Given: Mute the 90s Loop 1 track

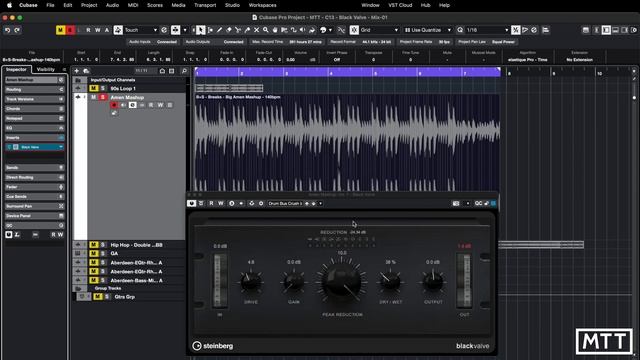Looking at the screenshot, I should [x=93, y=88].
